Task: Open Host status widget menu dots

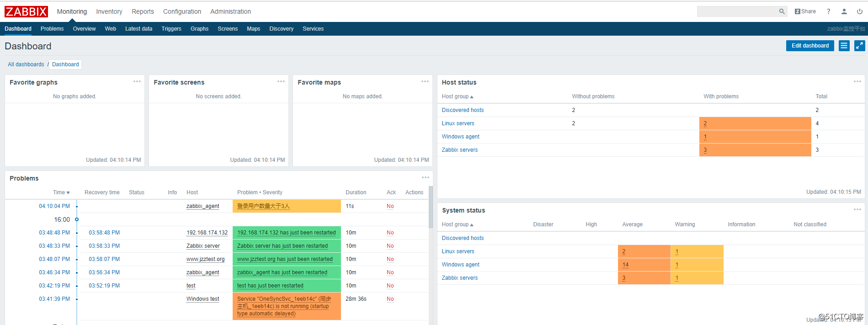Action: (x=857, y=81)
